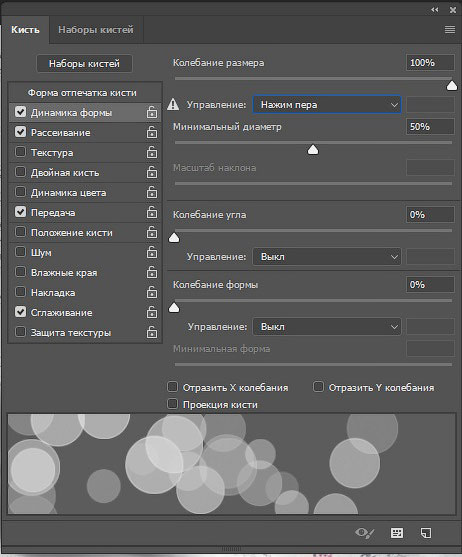Viewport: 462px width, 557px height.
Task: Click the Минимальный диаметр slider handle
Action: pyautogui.click(x=313, y=150)
